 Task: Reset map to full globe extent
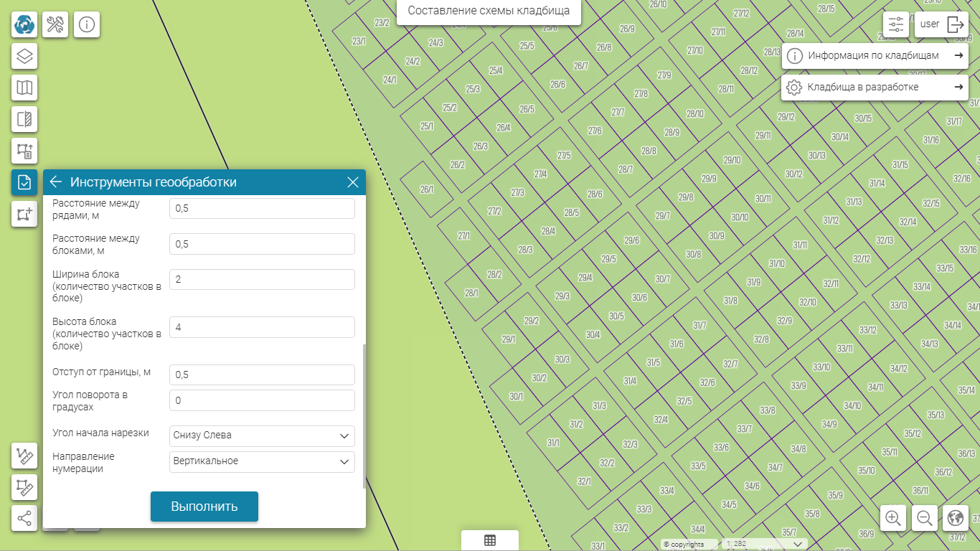[955, 518]
